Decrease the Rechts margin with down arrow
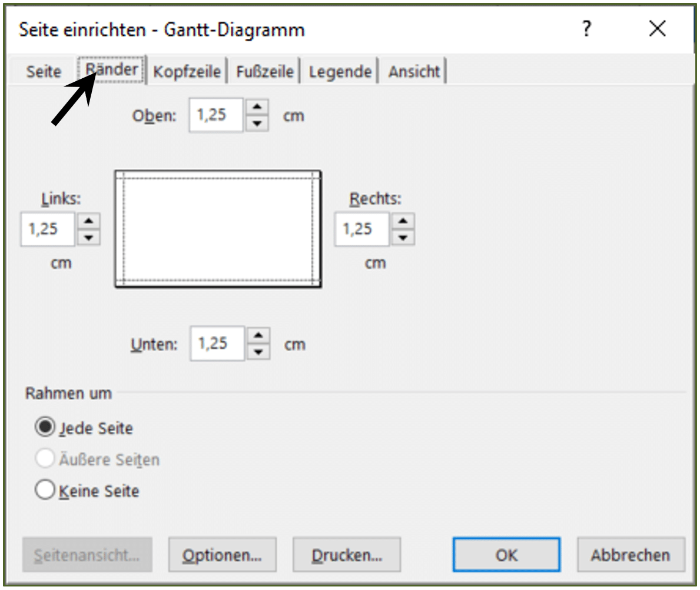 pos(403,237)
